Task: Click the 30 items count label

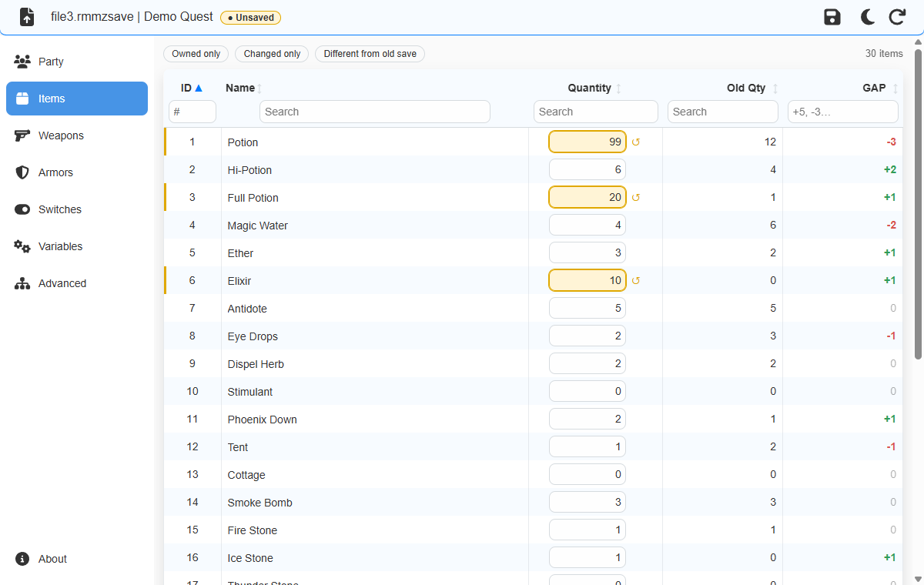Action: pos(884,54)
